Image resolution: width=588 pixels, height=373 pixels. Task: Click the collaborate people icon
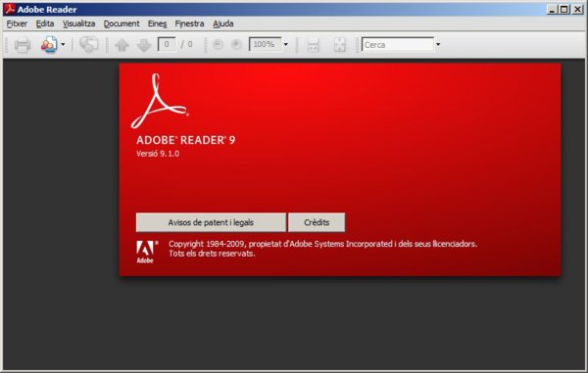[49, 45]
